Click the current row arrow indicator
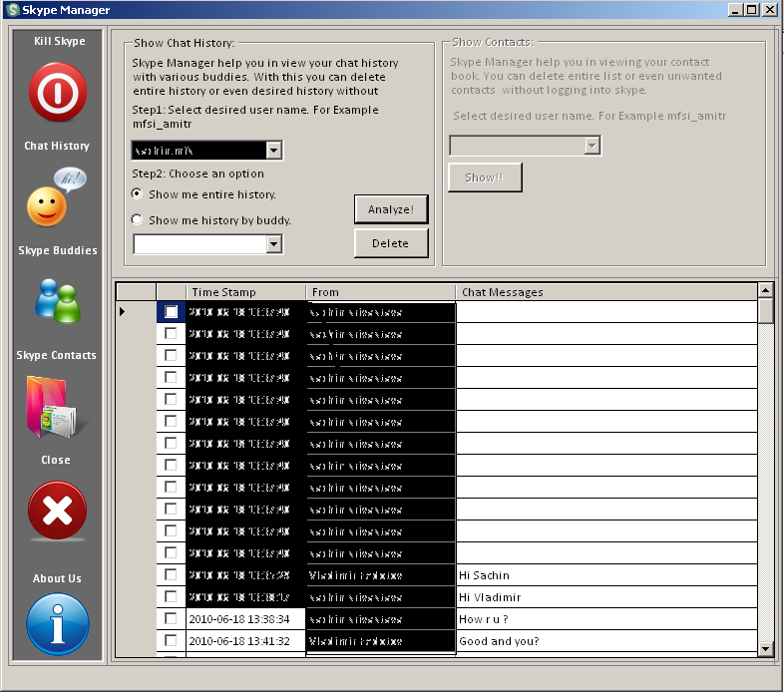Screen dimensions: 784x694 coord(123,311)
